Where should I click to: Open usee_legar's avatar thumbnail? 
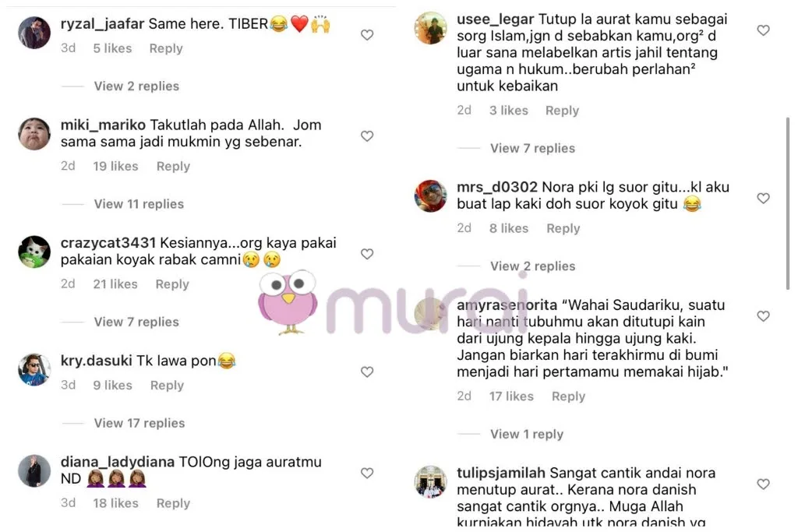click(430, 28)
